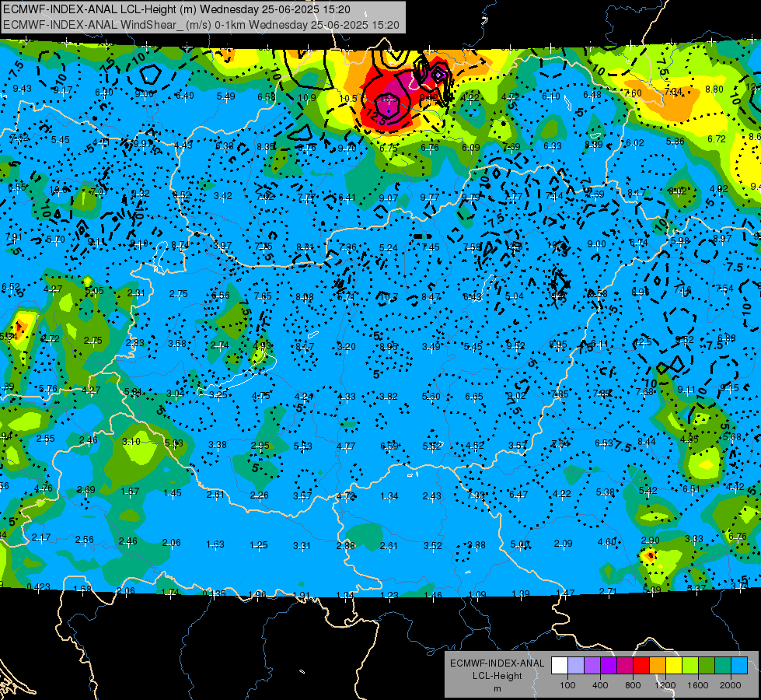
Task: Click the wind shear value '2.43'
Action: click(x=432, y=496)
